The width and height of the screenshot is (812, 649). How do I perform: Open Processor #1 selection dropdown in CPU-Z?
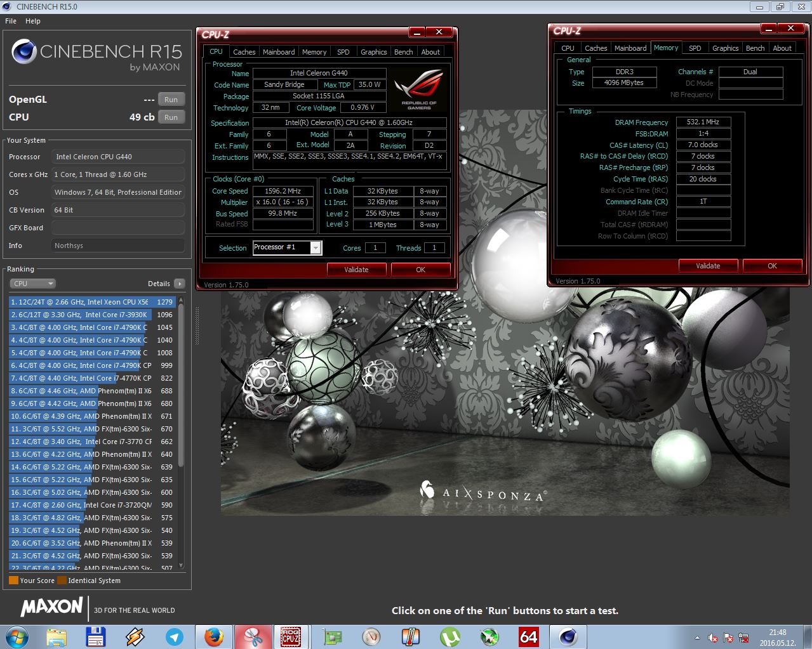287,247
